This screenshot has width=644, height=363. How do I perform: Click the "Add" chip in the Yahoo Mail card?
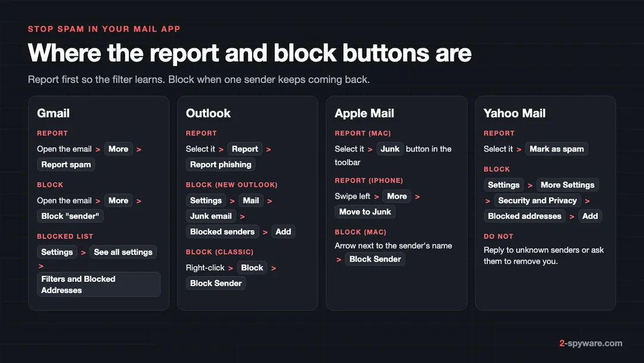pyautogui.click(x=590, y=216)
